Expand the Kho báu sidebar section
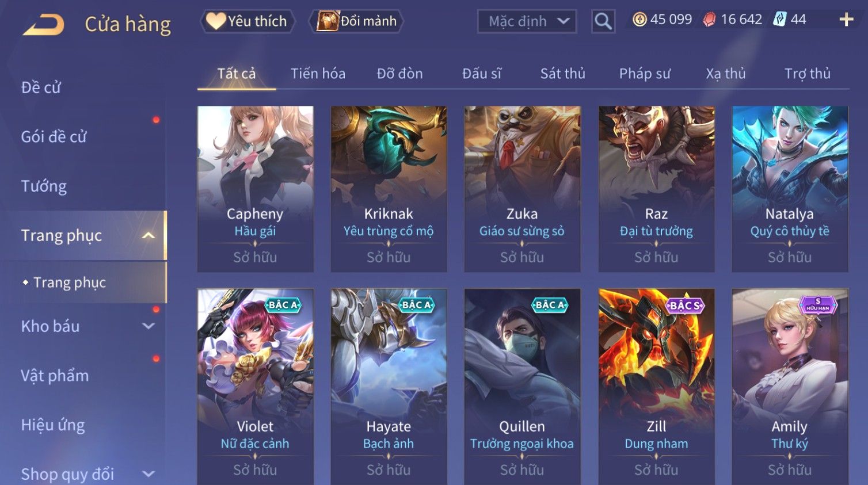Viewport: 868px width, 485px height. click(x=148, y=326)
